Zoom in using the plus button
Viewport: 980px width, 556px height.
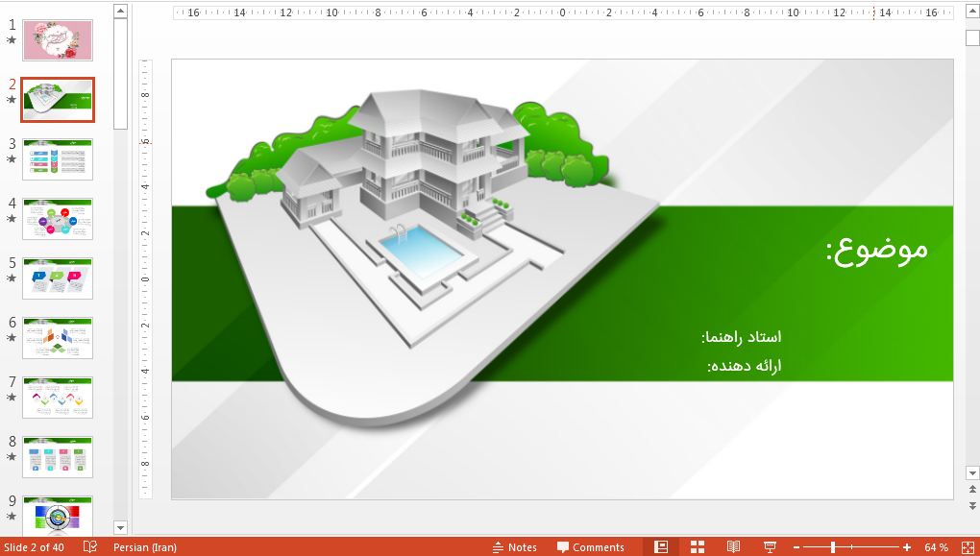907,546
